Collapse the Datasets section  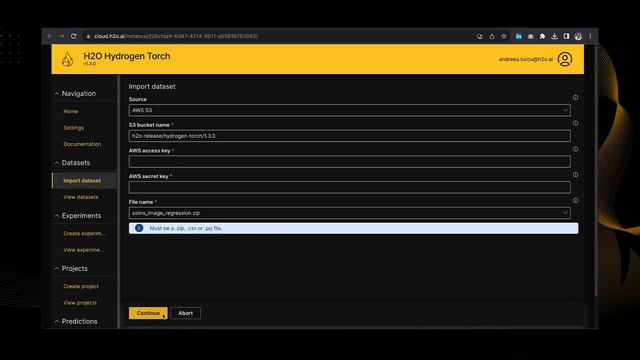(57, 163)
